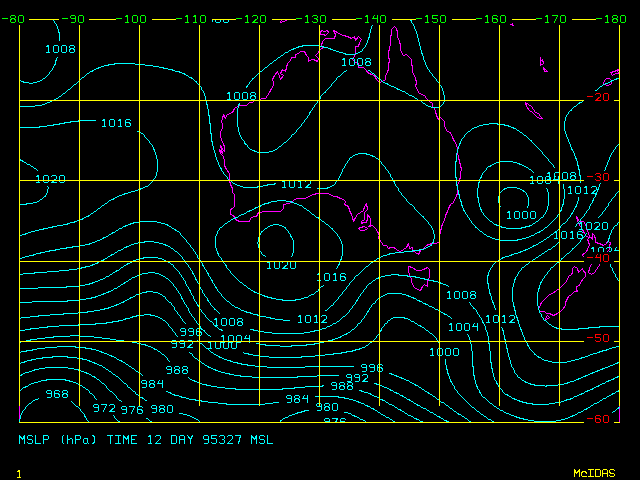Image resolution: width=640 pixels, height=480 pixels.
Task: Click the 968 isobar label
Action: [57, 394]
